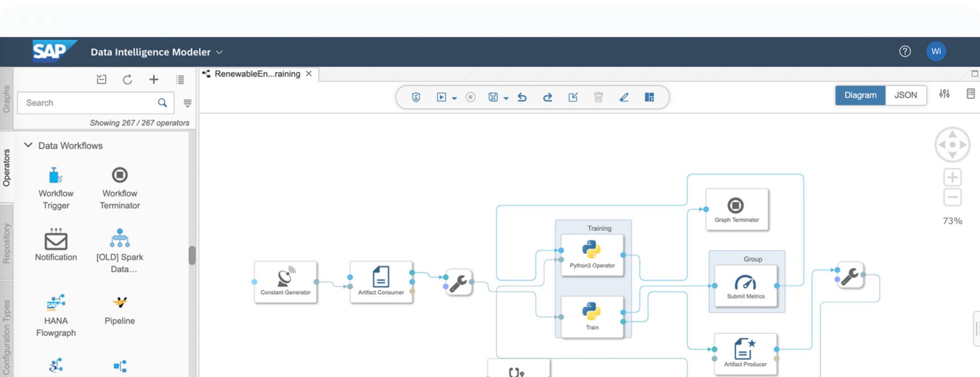Viewport: 980px width, 377px height.
Task: Click the pencil edit icon
Action: pyautogui.click(x=624, y=97)
